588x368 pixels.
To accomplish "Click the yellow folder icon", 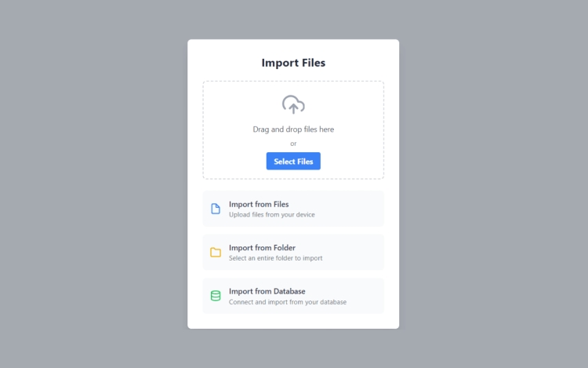I will (216, 252).
